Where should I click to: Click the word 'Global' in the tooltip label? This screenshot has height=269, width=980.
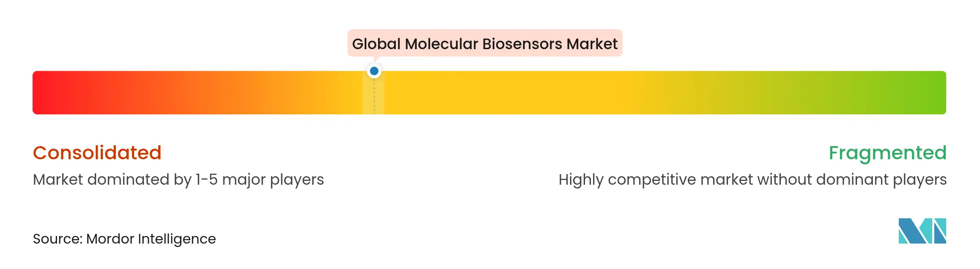click(x=376, y=44)
